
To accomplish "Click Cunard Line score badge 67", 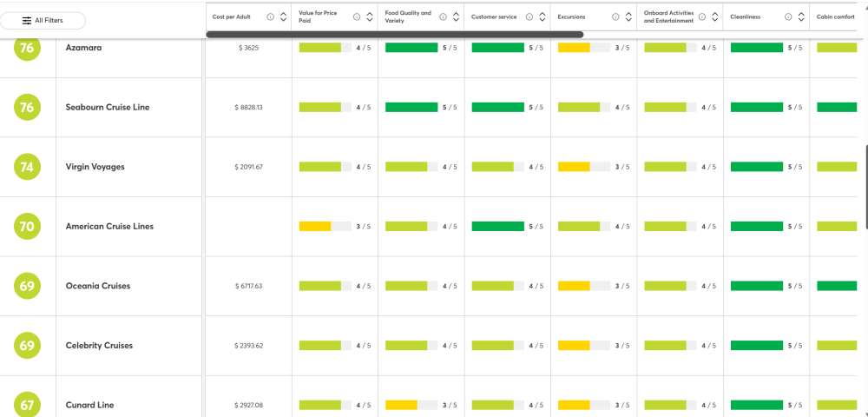I will tap(27, 405).
